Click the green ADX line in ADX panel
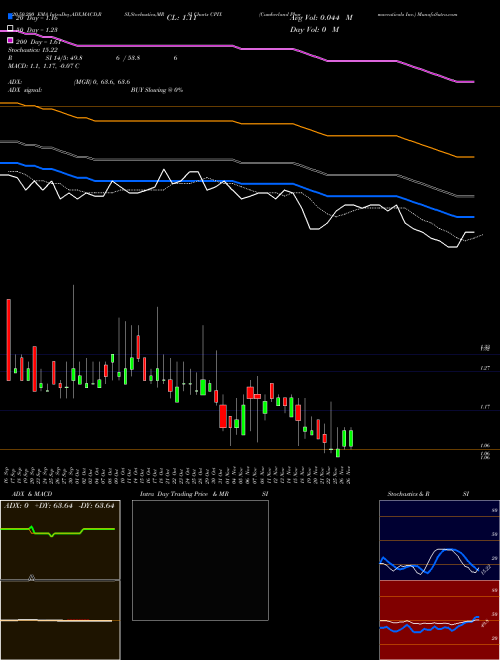This screenshot has height=660, width=500. coord(58,531)
